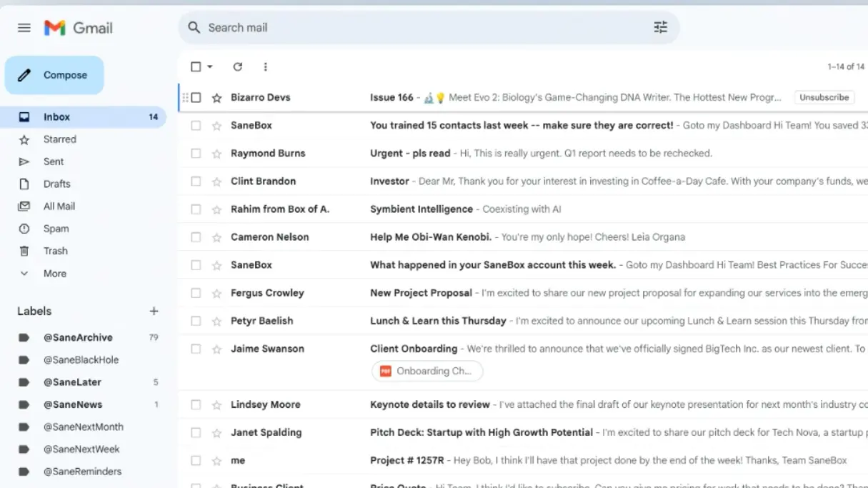
Task: Open 'New Project Proposal' email
Action: (522, 292)
